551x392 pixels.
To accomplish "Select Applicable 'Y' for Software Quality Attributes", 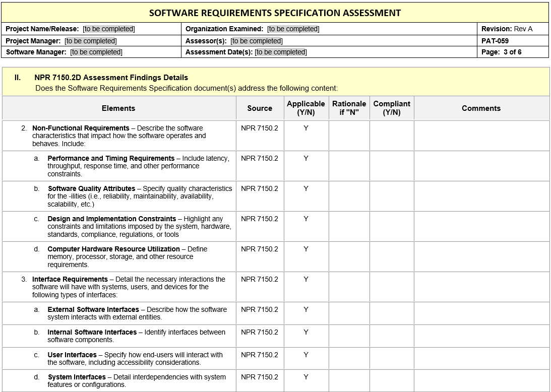I will pyautogui.click(x=305, y=188).
